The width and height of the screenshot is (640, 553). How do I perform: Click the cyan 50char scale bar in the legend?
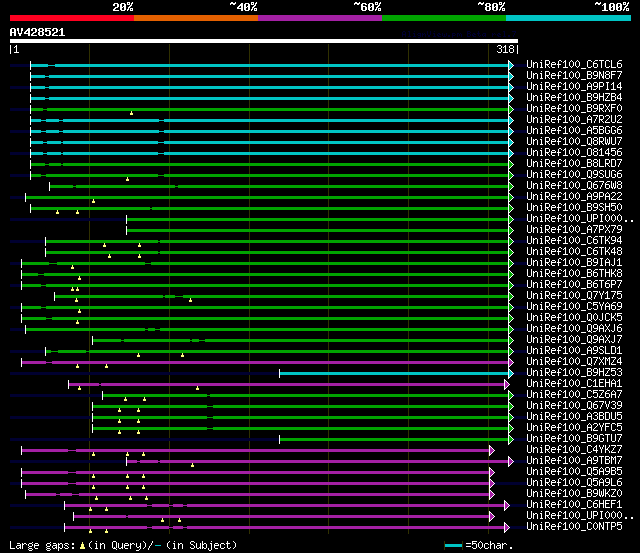point(454,545)
